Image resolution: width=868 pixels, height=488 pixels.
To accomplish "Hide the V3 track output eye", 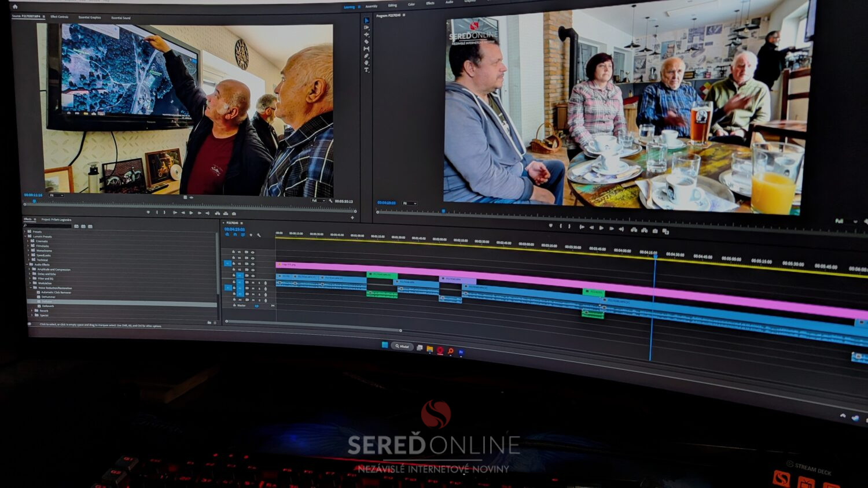I will [x=253, y=264].
